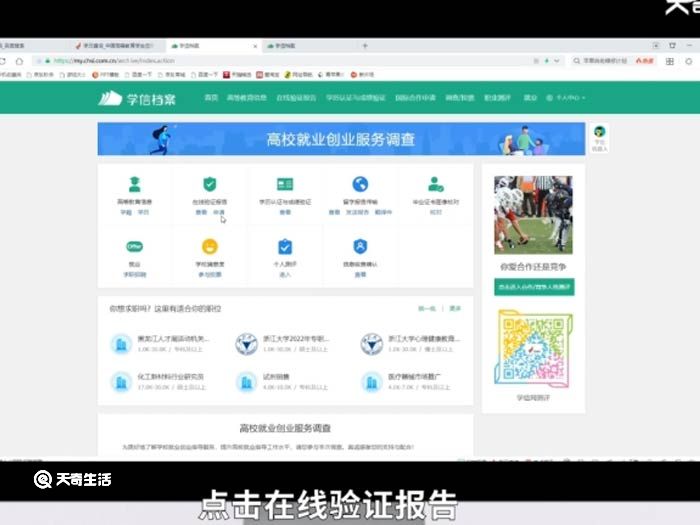Click the yellow smiley 学校满意度 icon
This screenshot has width=700, height=525.
(x=209, y=246)
